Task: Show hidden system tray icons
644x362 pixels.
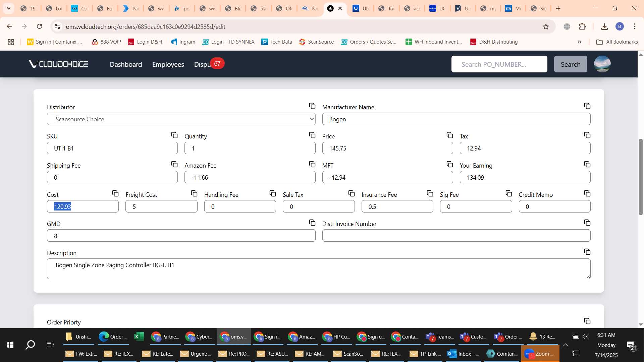Action: [566, 345]
